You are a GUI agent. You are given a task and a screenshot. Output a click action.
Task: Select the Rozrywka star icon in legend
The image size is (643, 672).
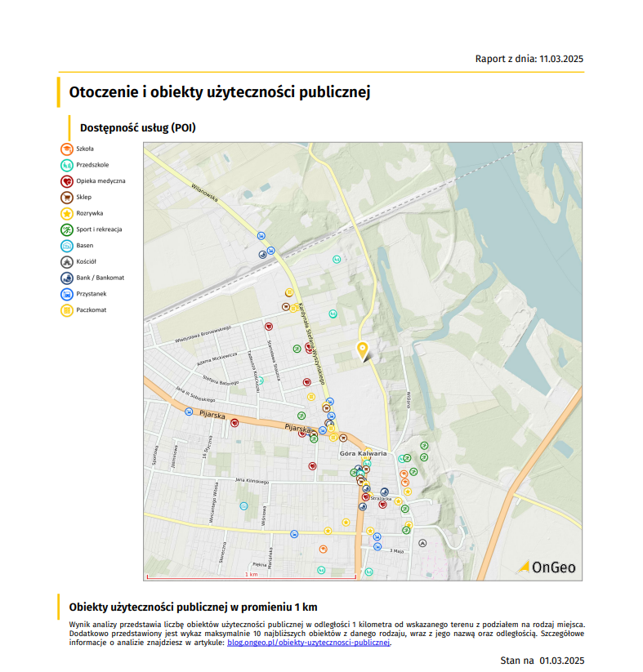click(67, 213)
